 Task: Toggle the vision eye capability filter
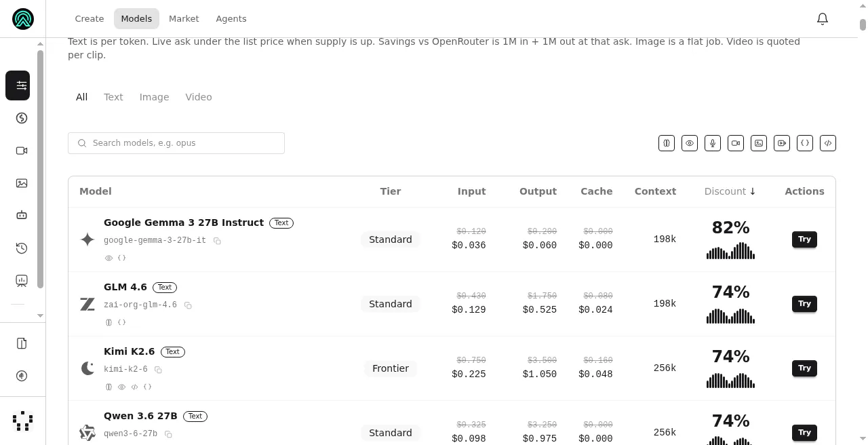point(690,143)
